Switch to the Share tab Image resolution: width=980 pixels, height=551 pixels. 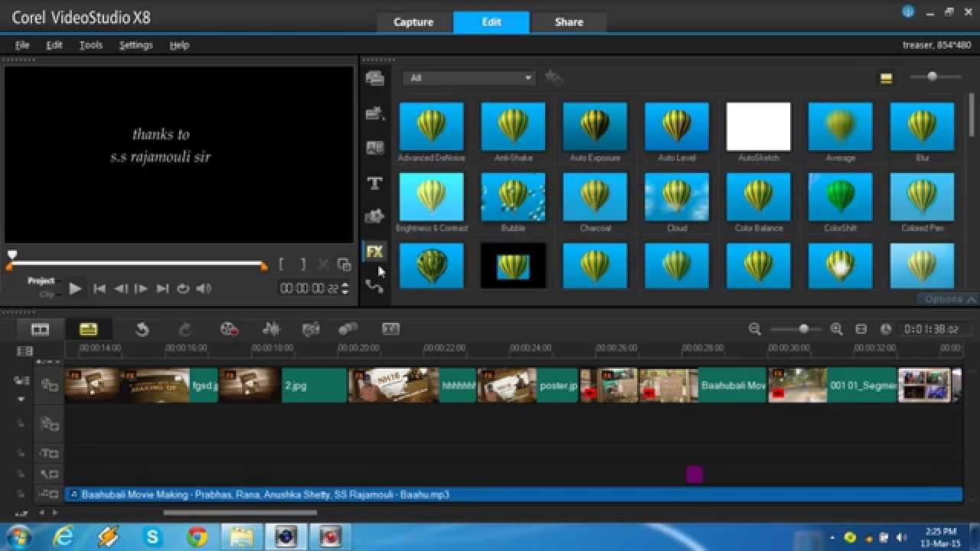point(569,22)
